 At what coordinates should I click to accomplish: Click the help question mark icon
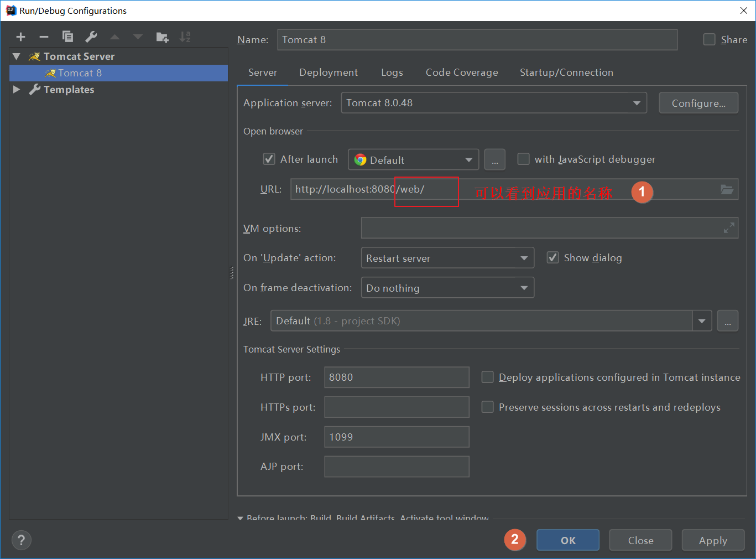click(22, 540)
